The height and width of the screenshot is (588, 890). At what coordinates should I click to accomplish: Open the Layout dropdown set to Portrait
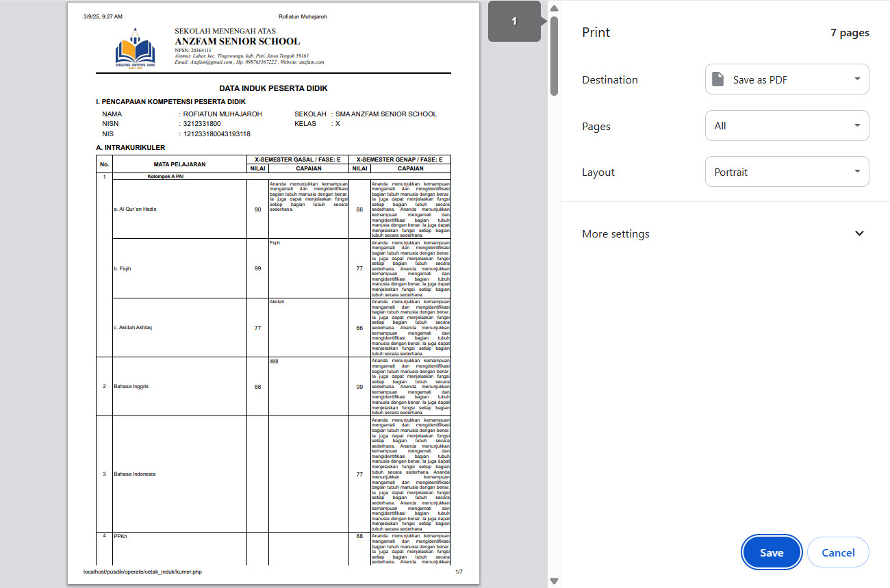[x=787, y=172]
